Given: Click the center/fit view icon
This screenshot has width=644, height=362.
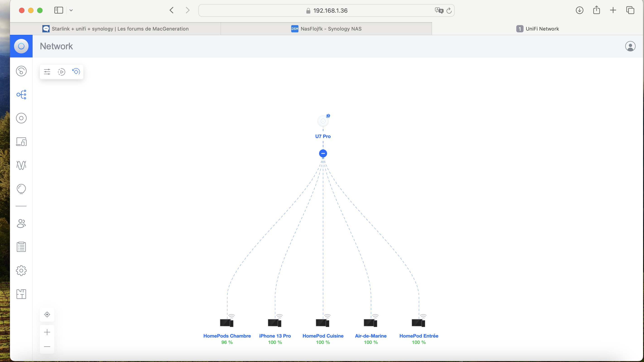Looking at the screenshot, I should tap(47, 315).
